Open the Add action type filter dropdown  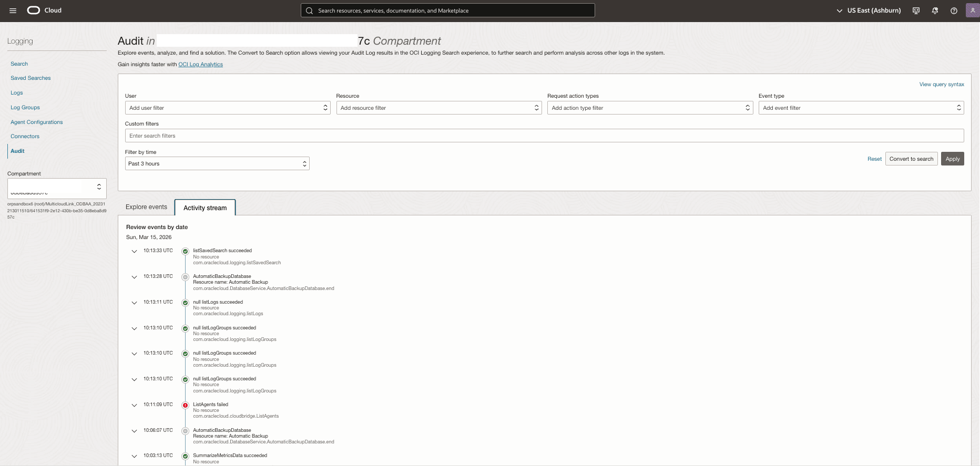[x=650, y=108]
